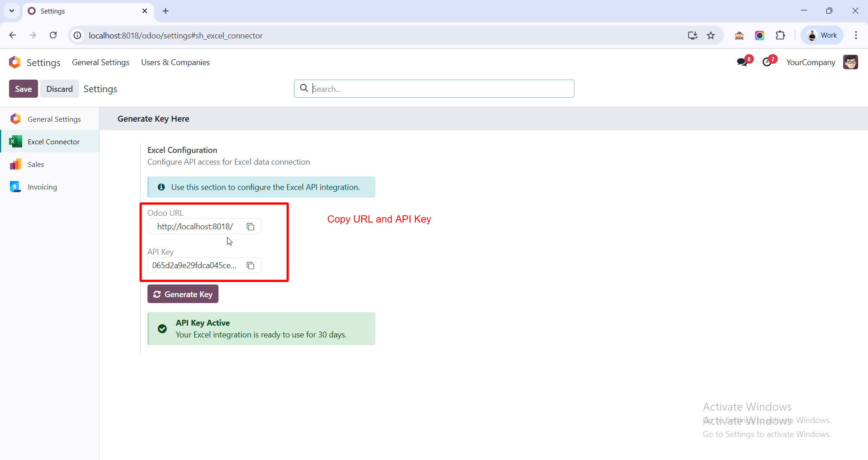Click the 'Generate Key Here' section header
The width and height of the screenshot is (868, 460).
click(153, 119)
